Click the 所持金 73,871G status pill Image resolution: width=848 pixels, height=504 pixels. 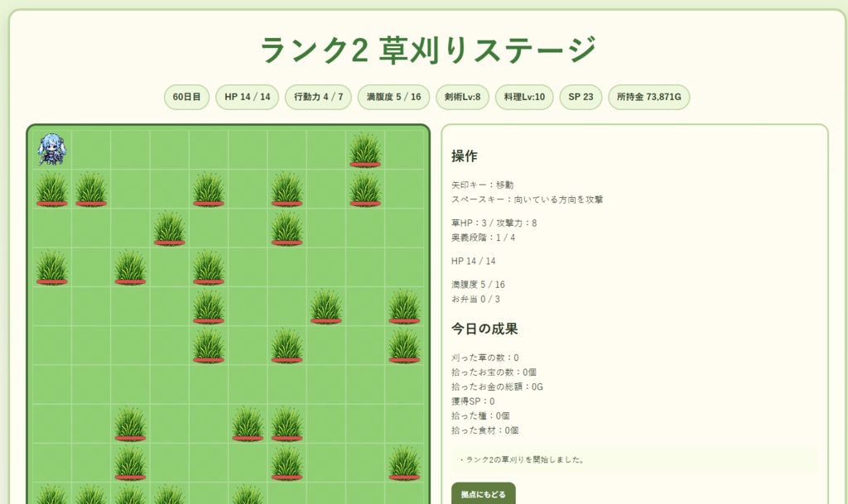(649, 97)
